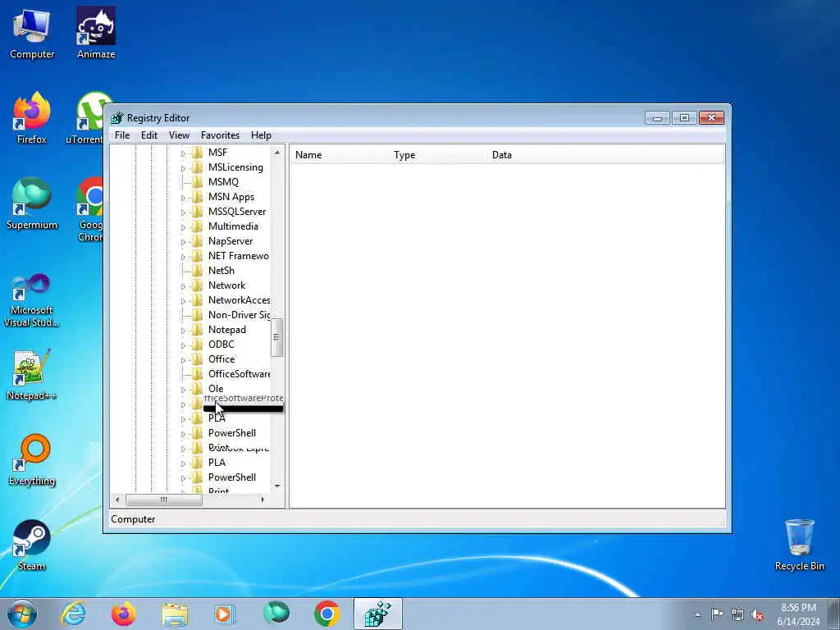Select the Network key label

226,285
